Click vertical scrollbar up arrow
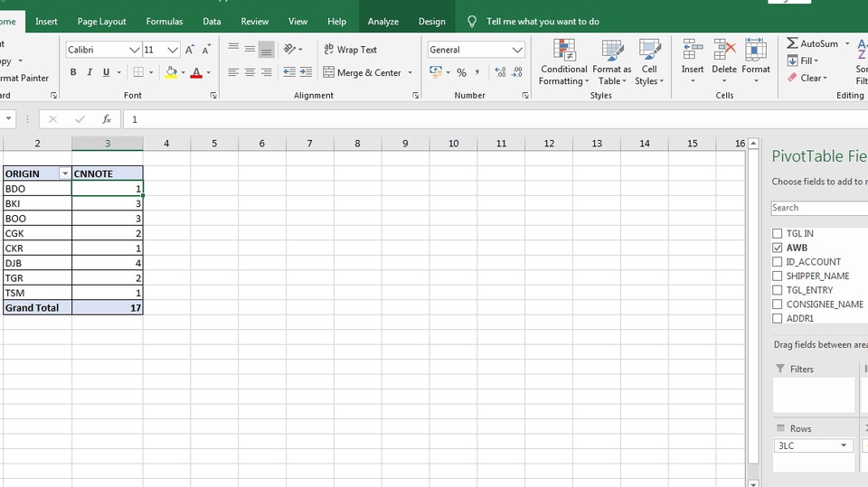Viewport: 868px width, 487px height. (x=753, y=144)
